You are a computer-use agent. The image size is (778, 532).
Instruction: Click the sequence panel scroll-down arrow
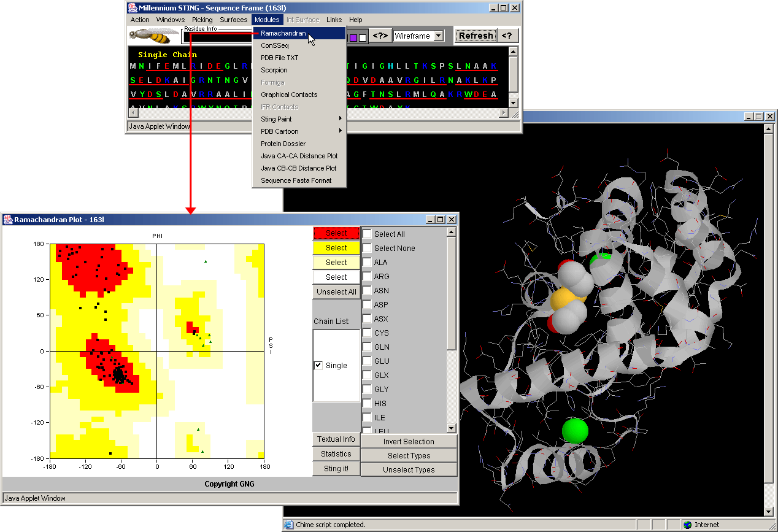point(513,102)
